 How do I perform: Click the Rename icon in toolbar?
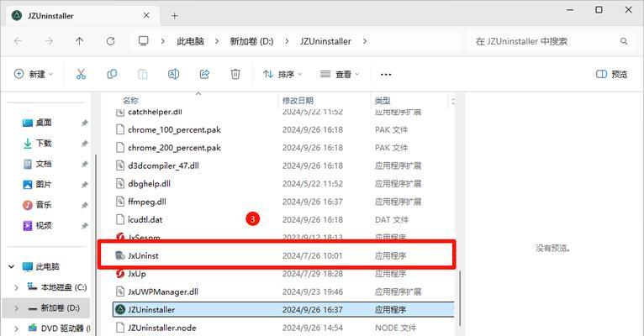click(174, 74)
